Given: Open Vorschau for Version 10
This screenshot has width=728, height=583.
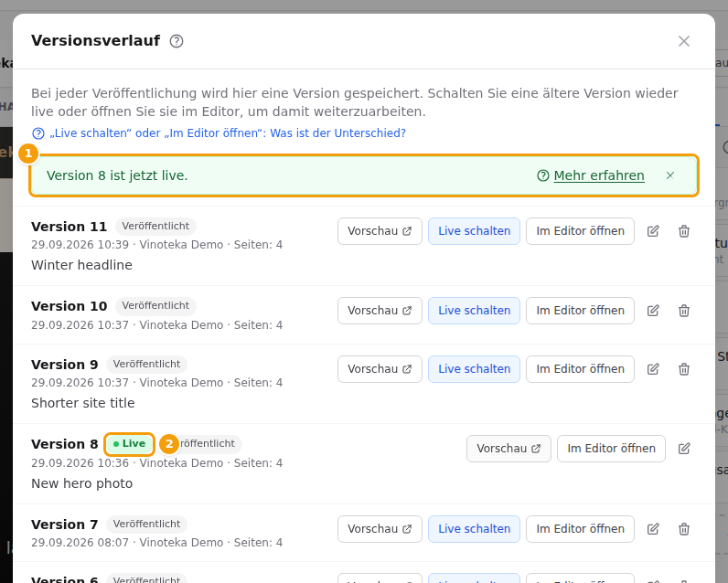Looking at the screenshot, I should pos(380,311).
